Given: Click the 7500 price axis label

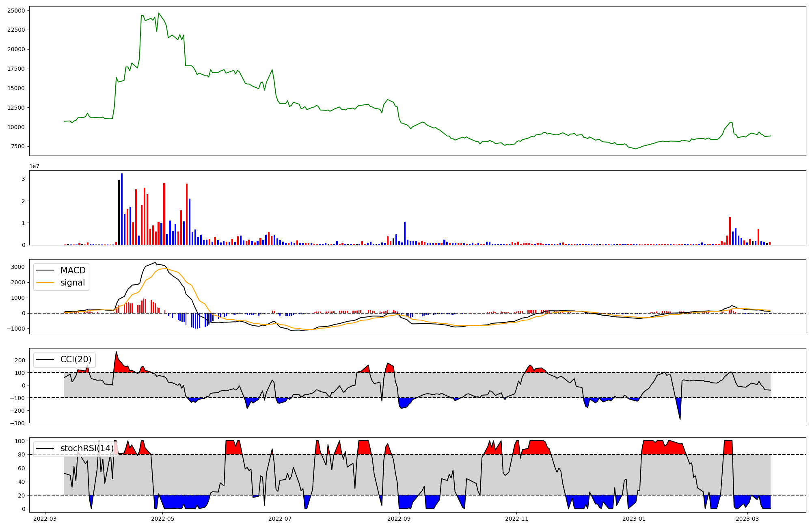Looking at the screenshot, I should point(18,147).
